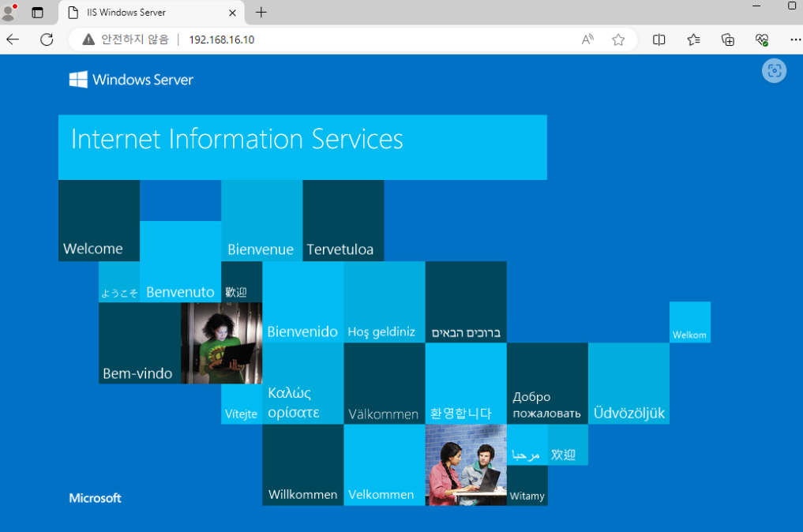Click the photo of woman with laptop

click(x=221, y=343)
